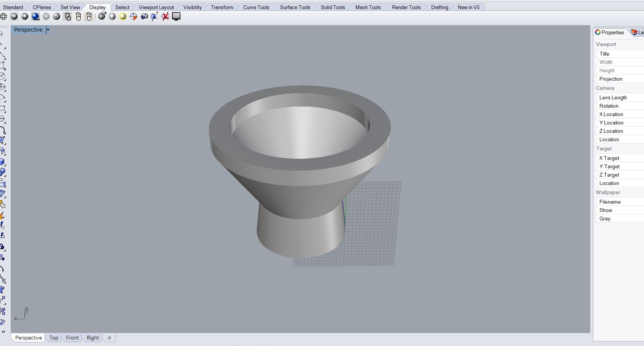Select the Box solid tool
The width and height of the screenshot is (644, 346).
click(x=2, y=162)
